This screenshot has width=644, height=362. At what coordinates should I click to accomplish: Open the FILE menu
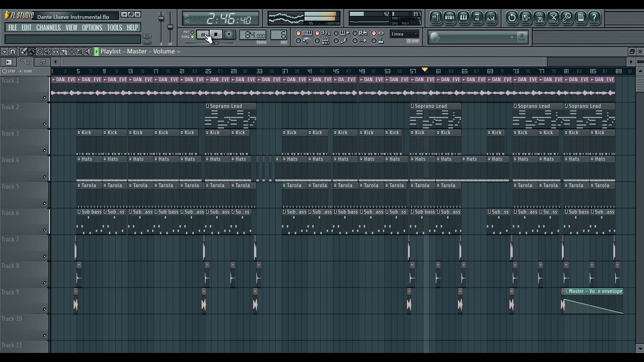(13, 28)
